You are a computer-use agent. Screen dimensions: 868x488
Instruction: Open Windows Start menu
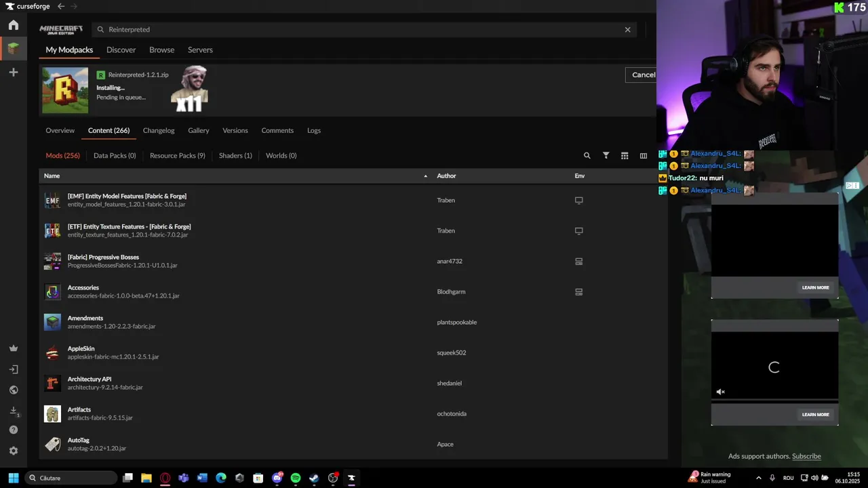point(13,478)
